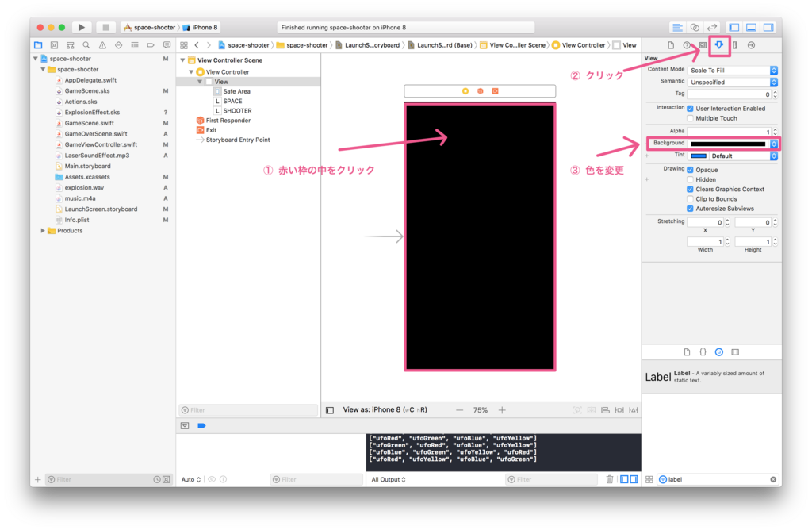This screenshot has height=530, width=812.
Task: Open the Media library
Action: 735,351
